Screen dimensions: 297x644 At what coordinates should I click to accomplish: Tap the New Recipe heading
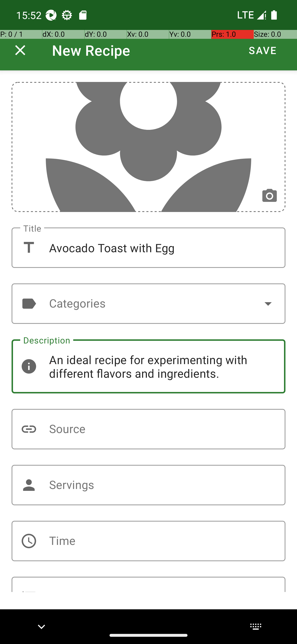pyautogui.click(x=91, y=50)
